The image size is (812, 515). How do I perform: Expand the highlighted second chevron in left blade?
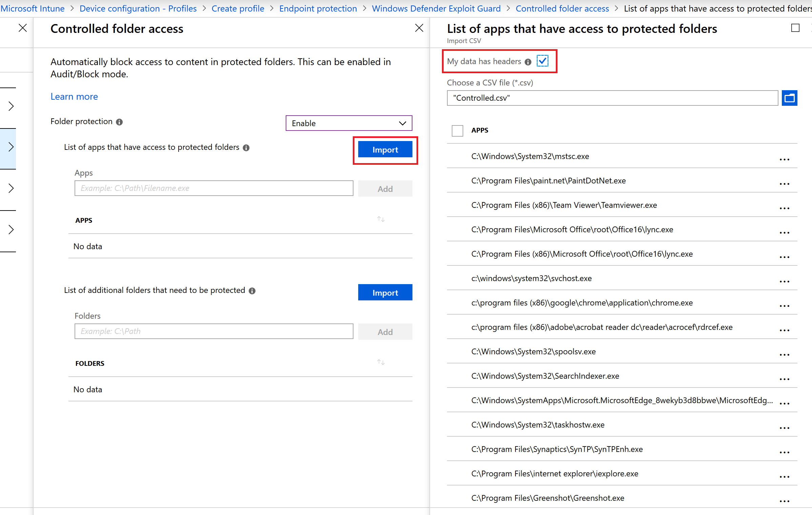11,147
